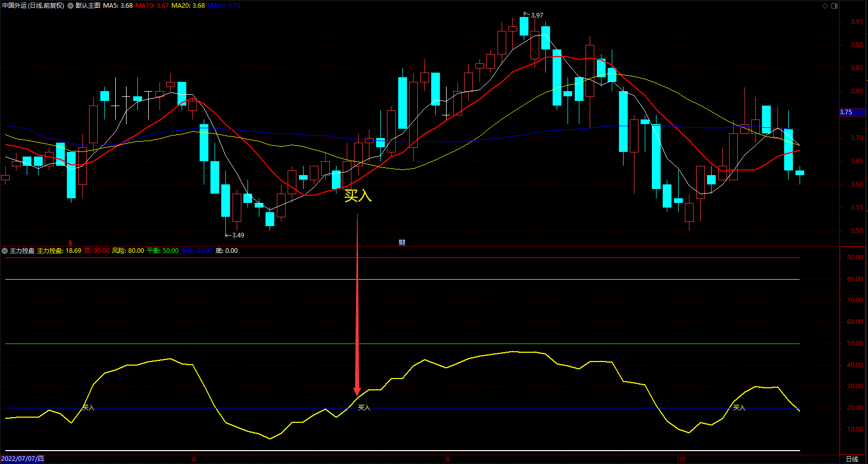Click the diamond icon at top right

pos(825,6)
